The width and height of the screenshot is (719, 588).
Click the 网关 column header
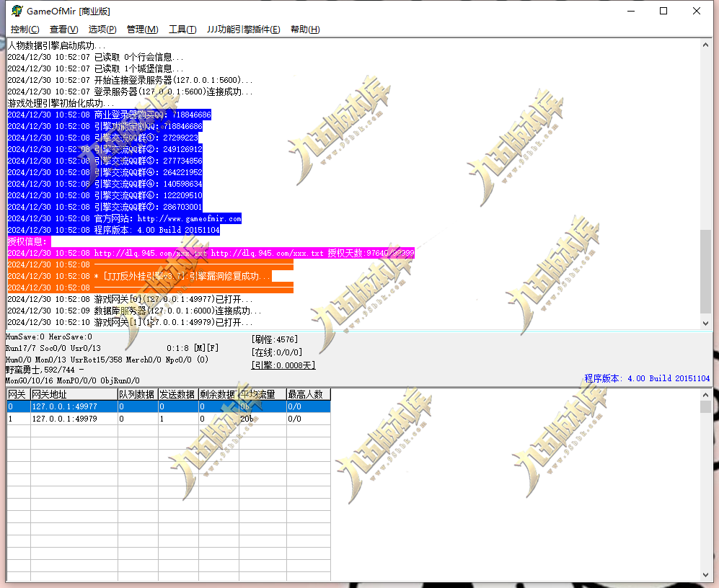[18, 394]
